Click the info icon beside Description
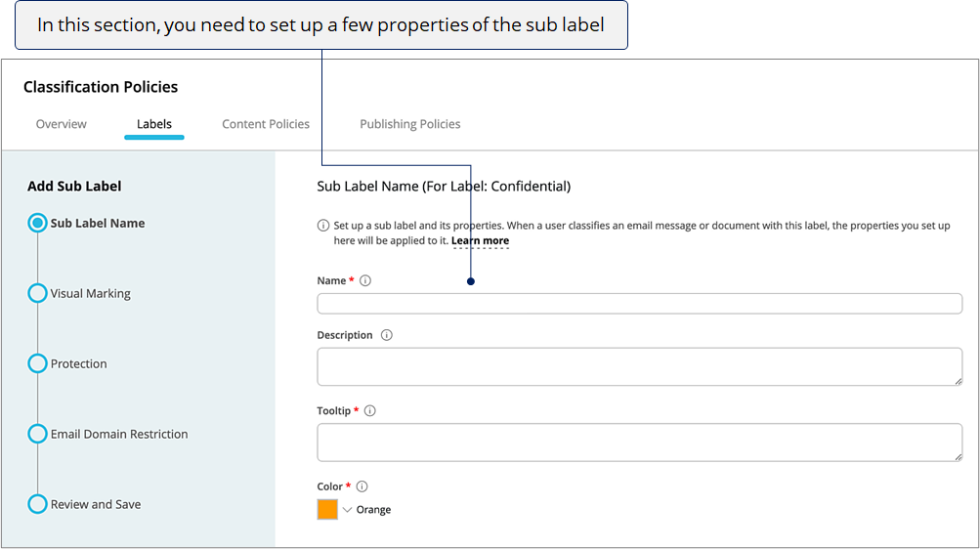 tap(387, 335)
